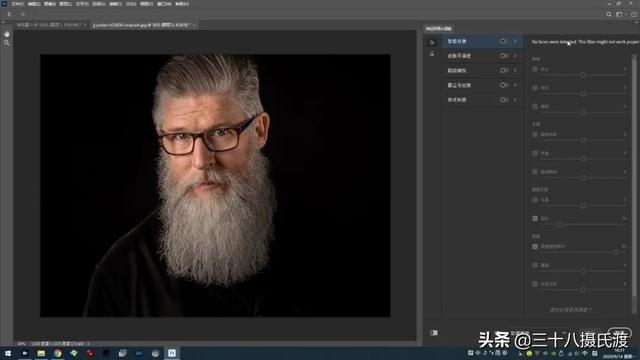Open the status bar arrow beside document dimensions
This screenshot has height=360, width=640.
(x=89, y=344)
